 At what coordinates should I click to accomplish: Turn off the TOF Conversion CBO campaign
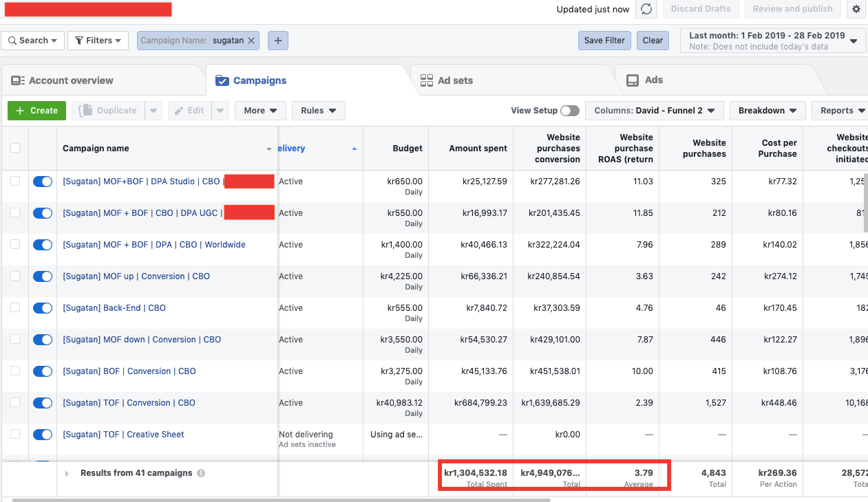pyautogui.click(x=43, y=403)
